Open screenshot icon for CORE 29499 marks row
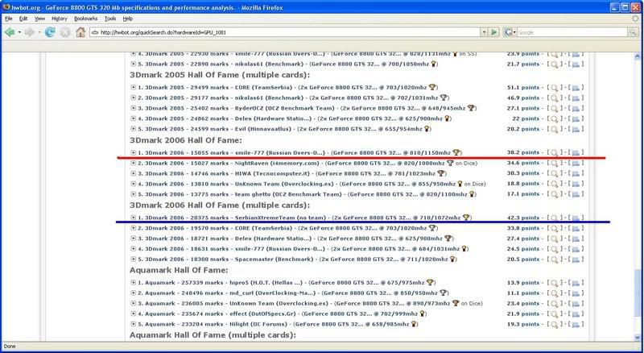Image resolution: width=644 pixels, height=353 pixels. coord(576,88)
